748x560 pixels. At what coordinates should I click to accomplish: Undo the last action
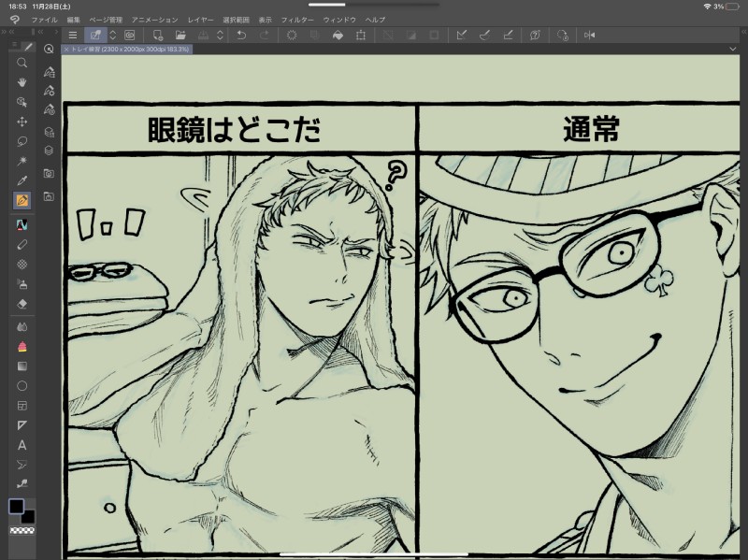(x=241, y=35)
